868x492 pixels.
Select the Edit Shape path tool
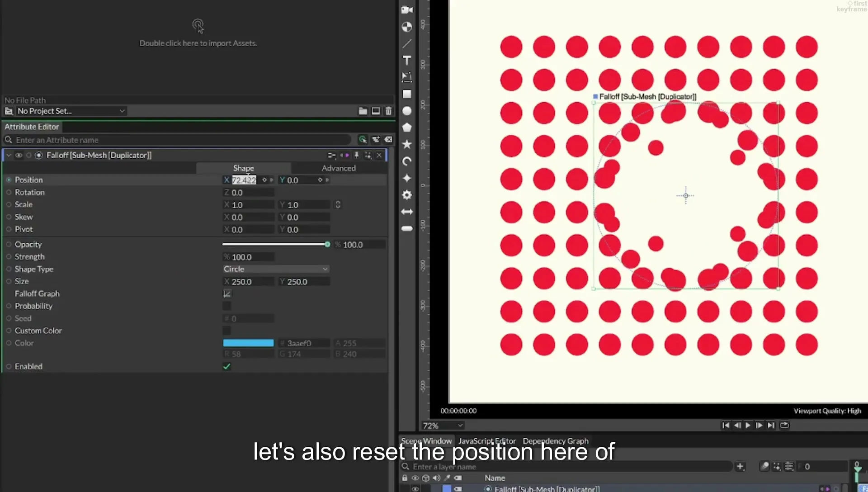click(x=407, y=77)
